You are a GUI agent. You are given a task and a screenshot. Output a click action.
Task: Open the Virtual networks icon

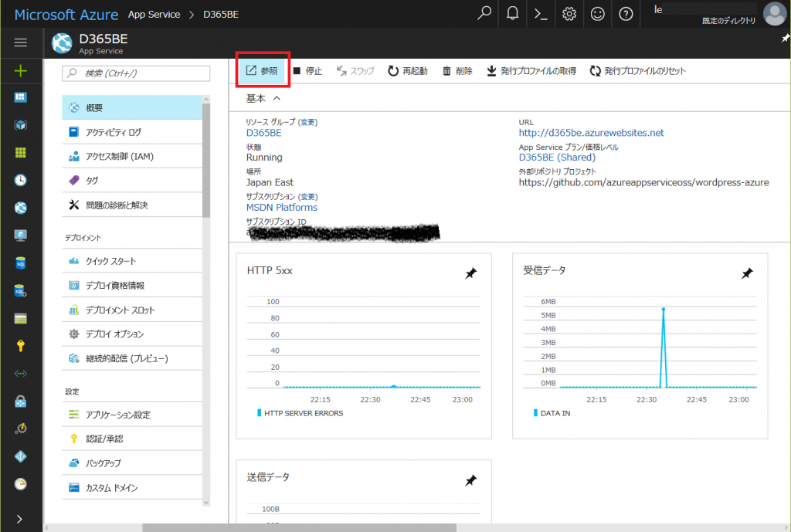(x=20, y=374)
